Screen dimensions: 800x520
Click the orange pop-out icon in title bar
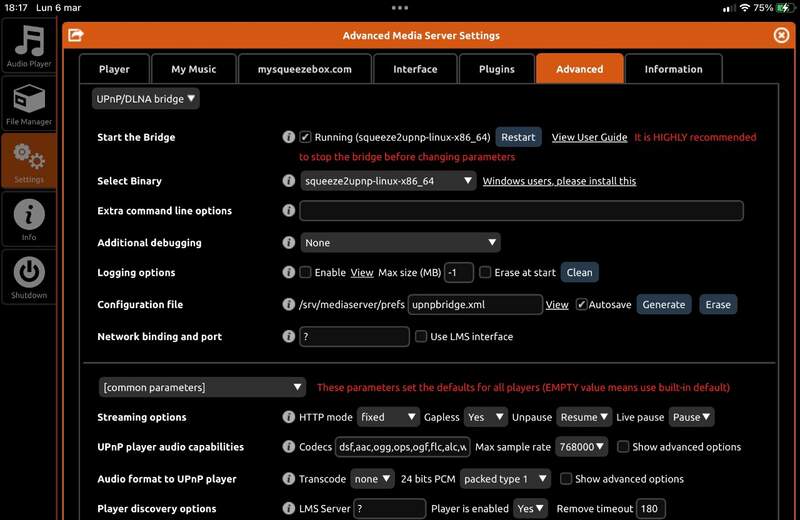[75, 35]
